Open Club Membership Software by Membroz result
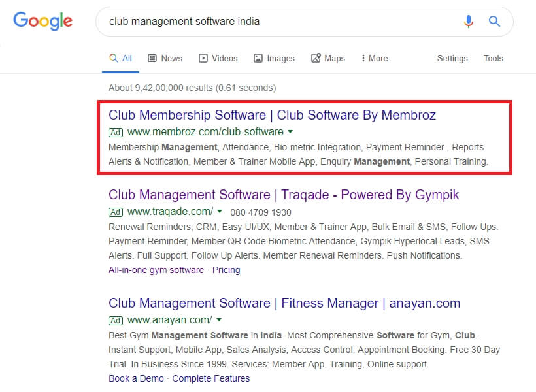 (272, 115)
